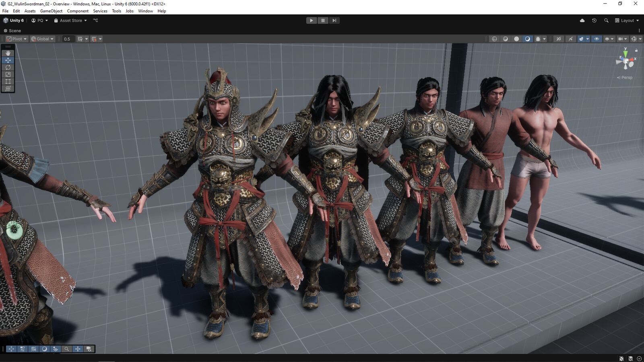Select the Rect tool

pos(8,81)
